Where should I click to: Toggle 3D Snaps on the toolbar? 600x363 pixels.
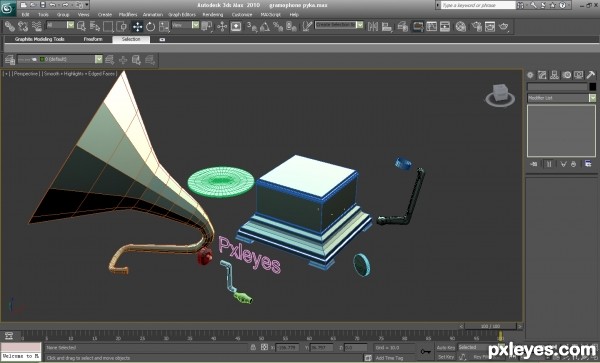(251, 26)
